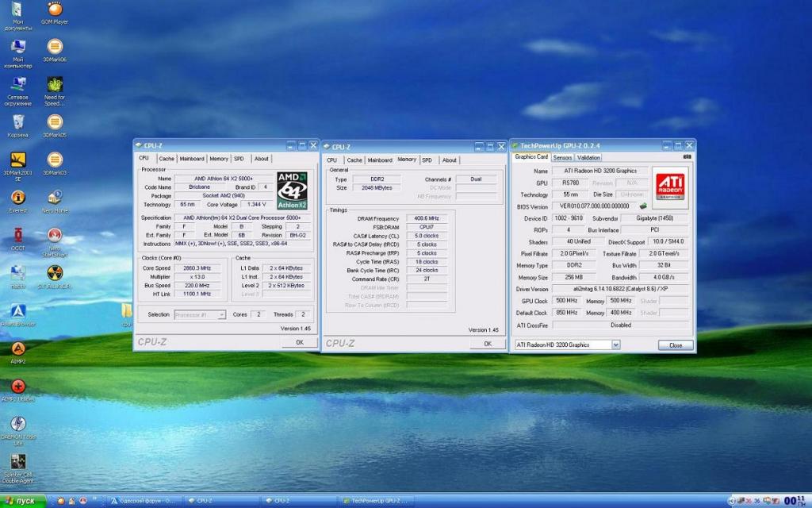The height and width of the screenshot is (508, 812).
Task: Open Мой компьютер desktop icon
Action: [18, 53]
